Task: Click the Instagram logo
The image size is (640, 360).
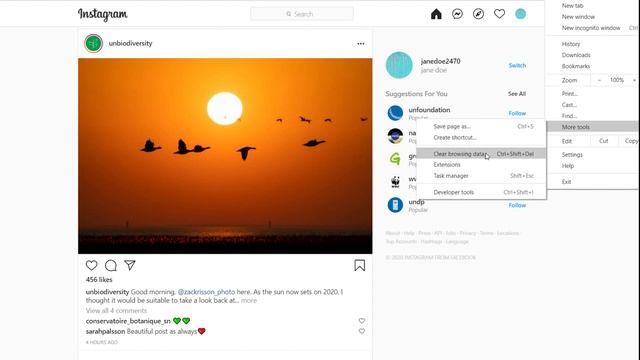Action: pos(102,14)
